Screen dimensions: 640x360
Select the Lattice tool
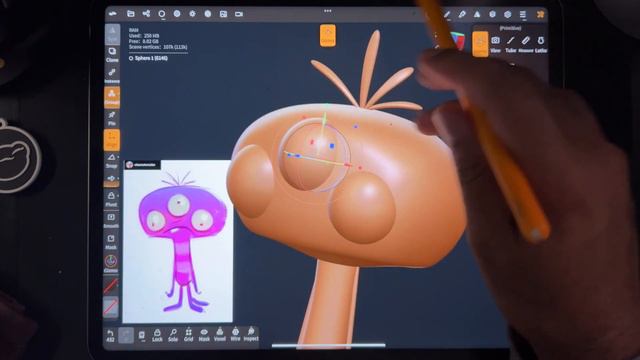(x=540, y=44)
